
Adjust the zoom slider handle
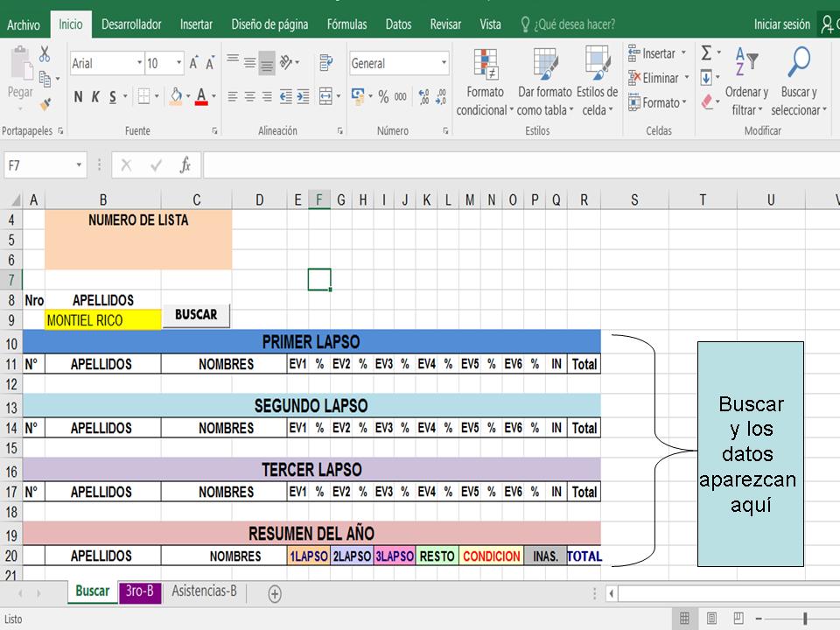tap(805, 619)
